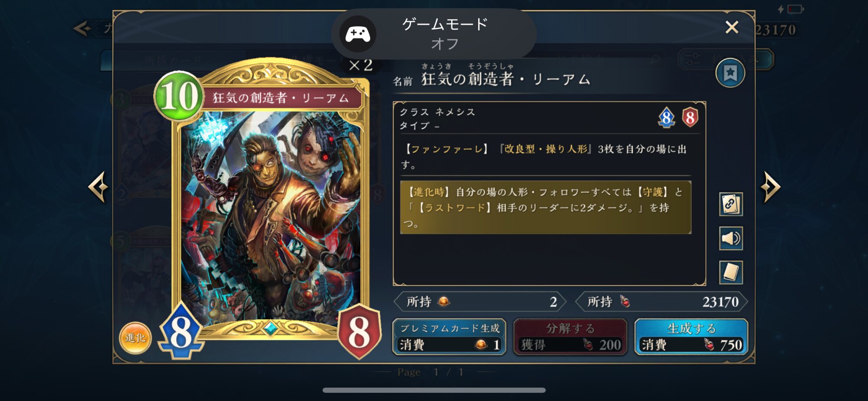
Task: Open the filter settings button behind dialog
Action: (726, 59)
